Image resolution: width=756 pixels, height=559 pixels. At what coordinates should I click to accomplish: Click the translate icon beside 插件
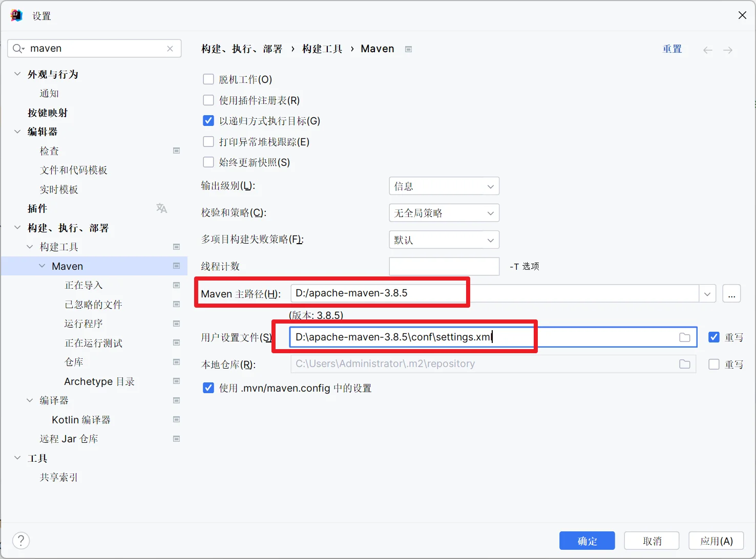[161, 208]
